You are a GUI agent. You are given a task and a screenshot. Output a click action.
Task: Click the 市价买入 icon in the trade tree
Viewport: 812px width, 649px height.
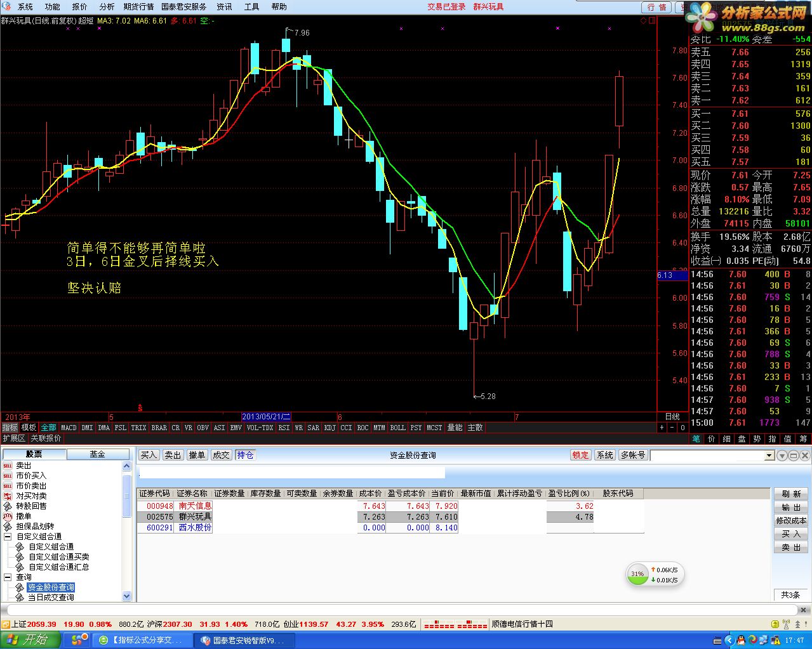coord(8,476)
